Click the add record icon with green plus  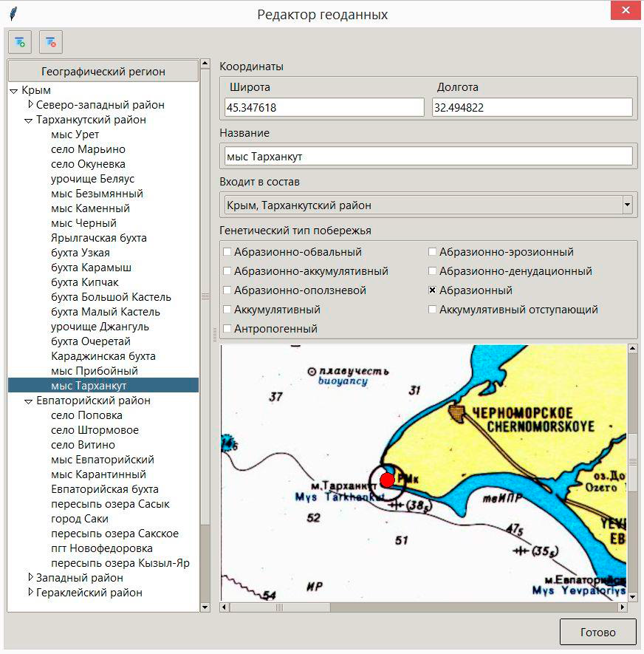(x=19, y=42)
